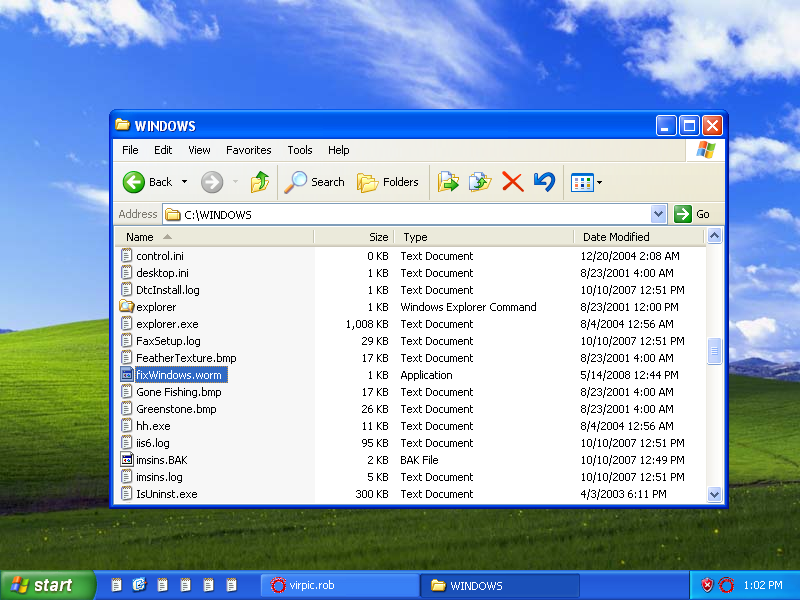Open the Tools menu
The width and height of the screenshot is (800, 600).
pos(299,150)
